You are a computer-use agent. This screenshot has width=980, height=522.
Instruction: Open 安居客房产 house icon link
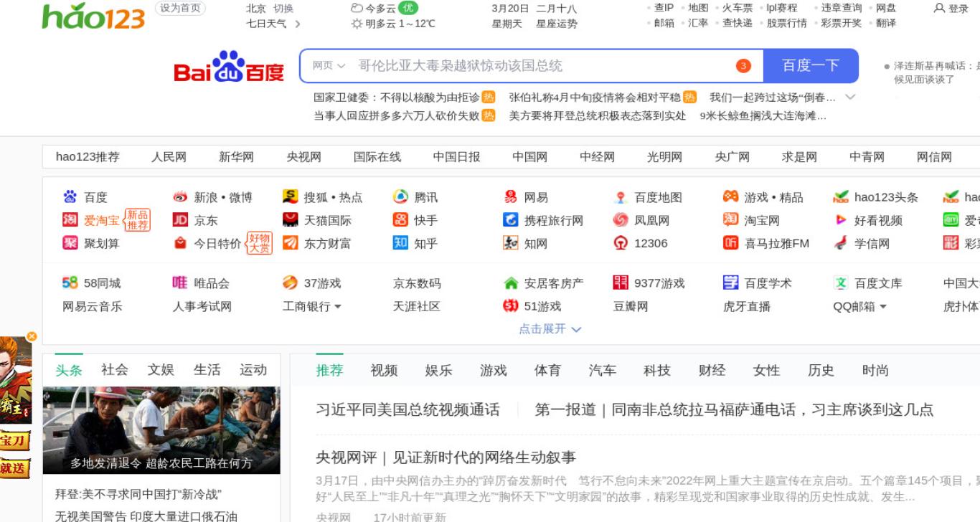pos(510,283)
